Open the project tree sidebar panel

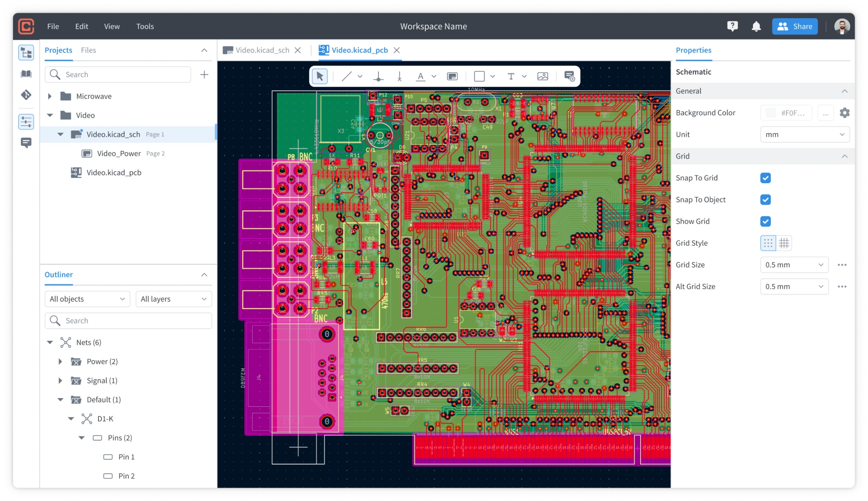pyautogui.click(x=26, y=53)
